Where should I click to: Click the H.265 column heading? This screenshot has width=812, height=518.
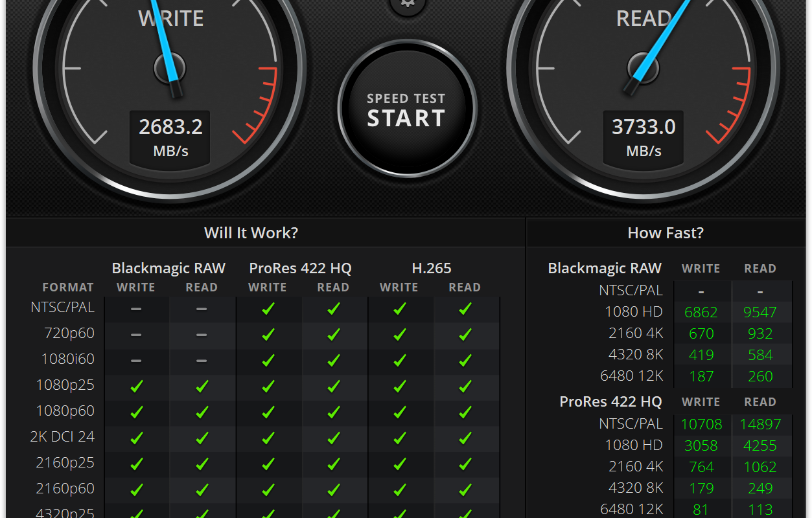click(x=432, y=268)
